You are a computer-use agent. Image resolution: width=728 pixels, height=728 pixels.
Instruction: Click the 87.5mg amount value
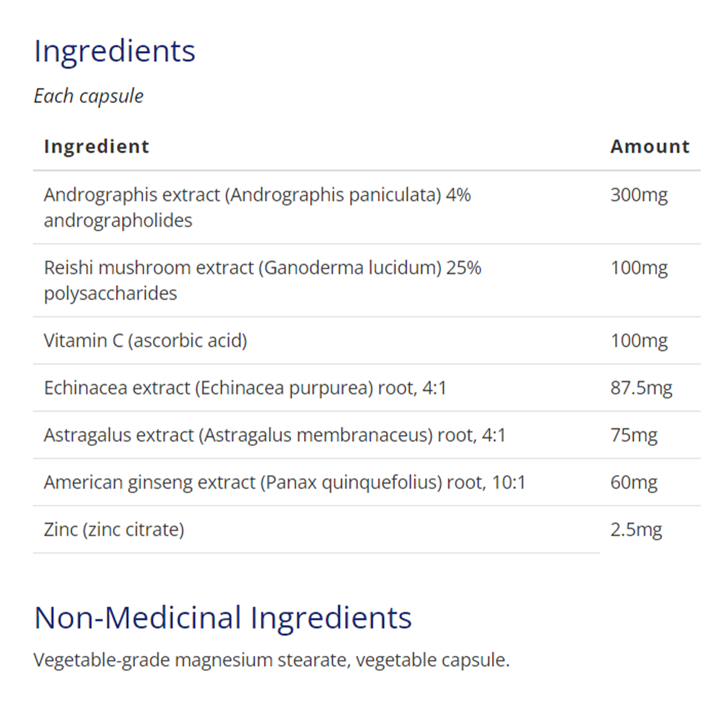641,388
